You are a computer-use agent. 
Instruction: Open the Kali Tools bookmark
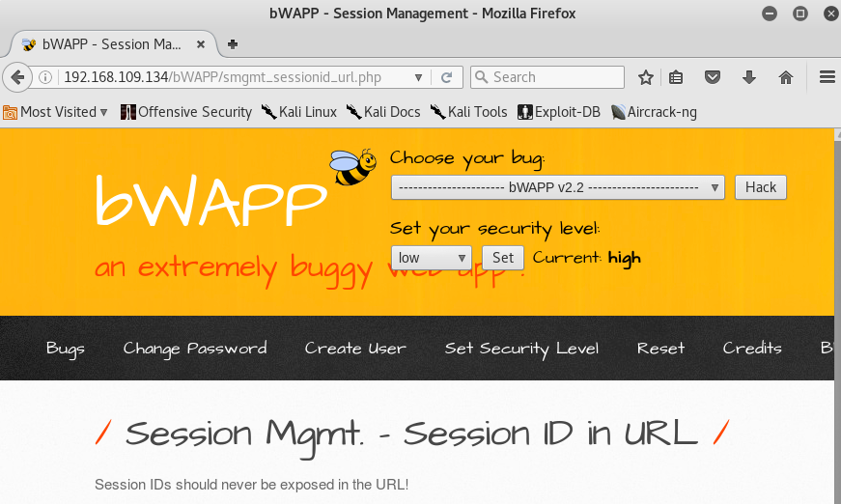468,112
